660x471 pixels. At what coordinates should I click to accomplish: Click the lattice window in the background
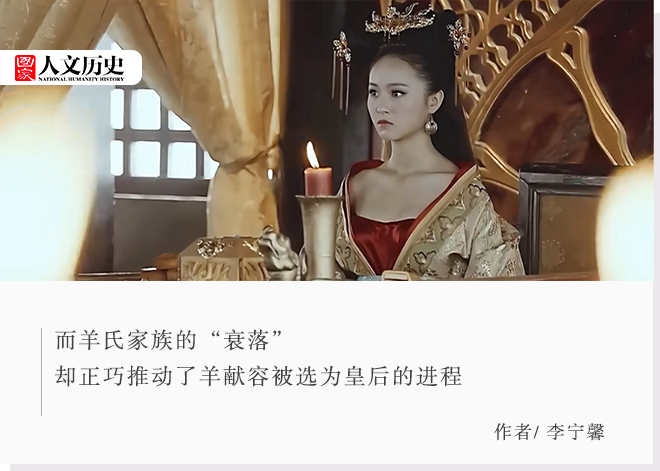click(159, 133)
